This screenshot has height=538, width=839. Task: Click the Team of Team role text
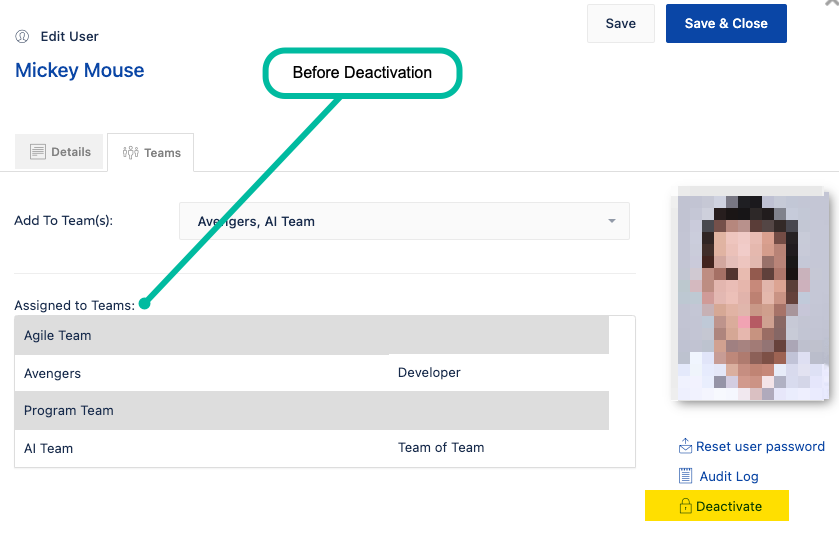[x=441, y=448]
